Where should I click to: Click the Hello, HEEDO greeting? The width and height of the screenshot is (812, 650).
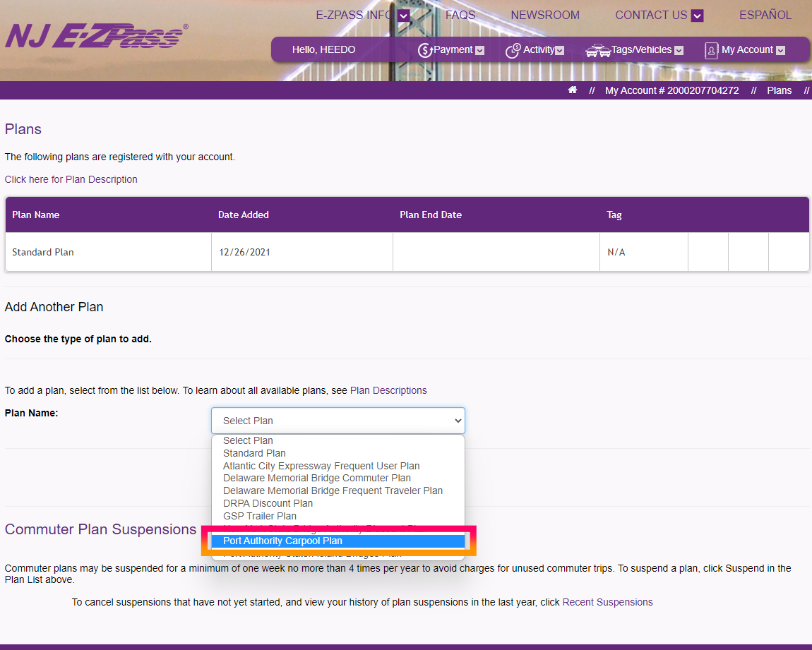click(323, 49)
